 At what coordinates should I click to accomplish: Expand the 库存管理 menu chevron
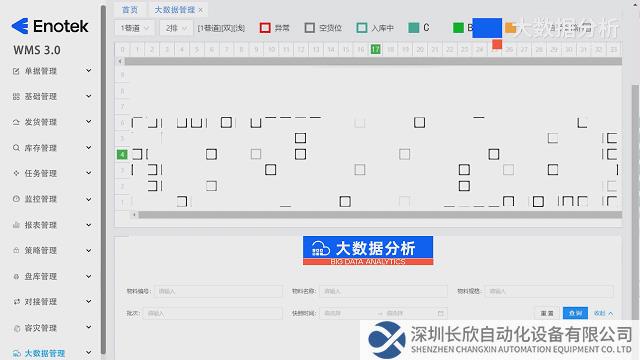pos(89,147)
